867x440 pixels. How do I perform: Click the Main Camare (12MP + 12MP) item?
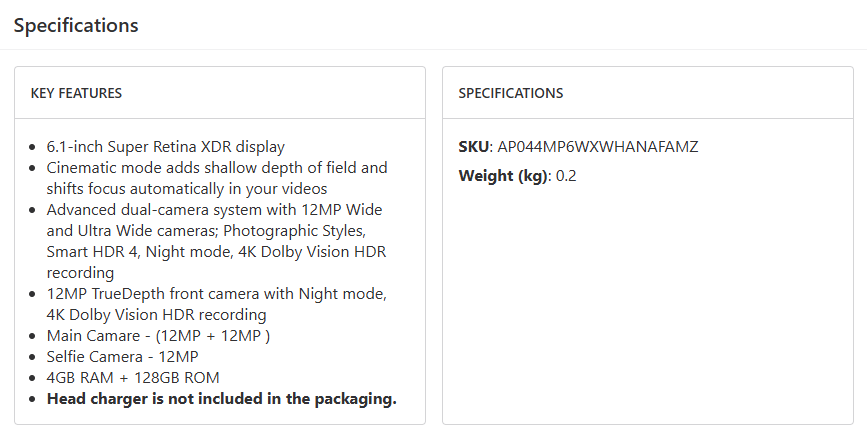(x=158, y=336)
